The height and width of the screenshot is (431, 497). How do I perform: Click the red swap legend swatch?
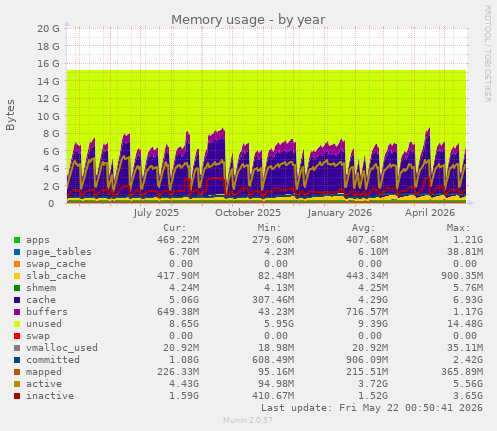(x=17, y=336)
